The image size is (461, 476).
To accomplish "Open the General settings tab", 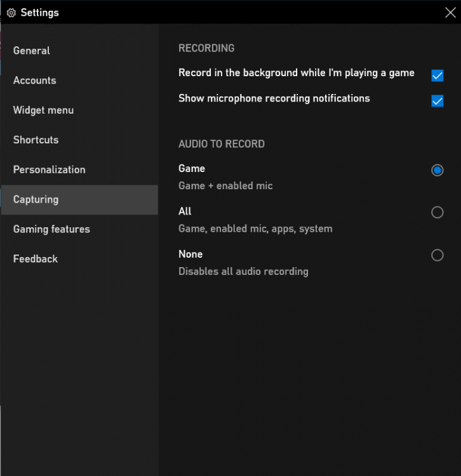I will [32, 51].
